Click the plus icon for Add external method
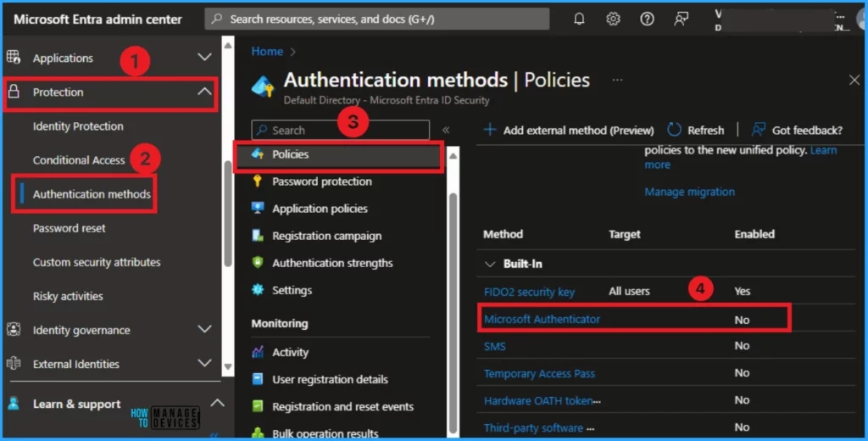 click(490, 130)
